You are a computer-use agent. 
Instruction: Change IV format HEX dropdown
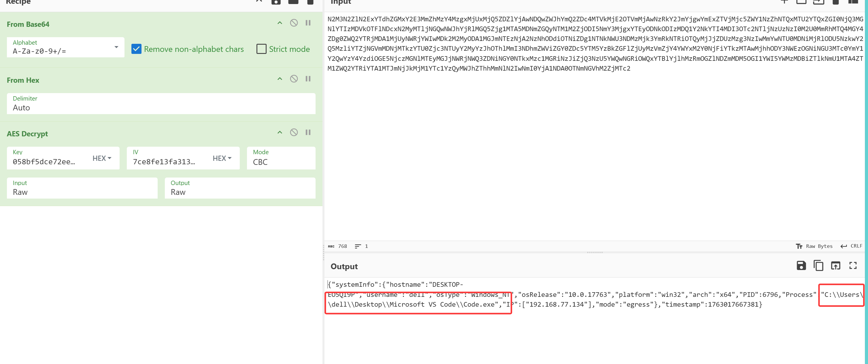tap(222, 158)
